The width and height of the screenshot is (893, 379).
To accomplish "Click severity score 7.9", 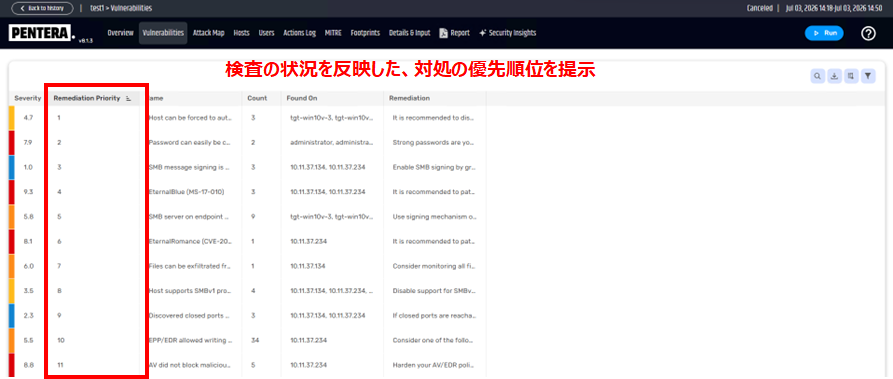I will 28,142.
